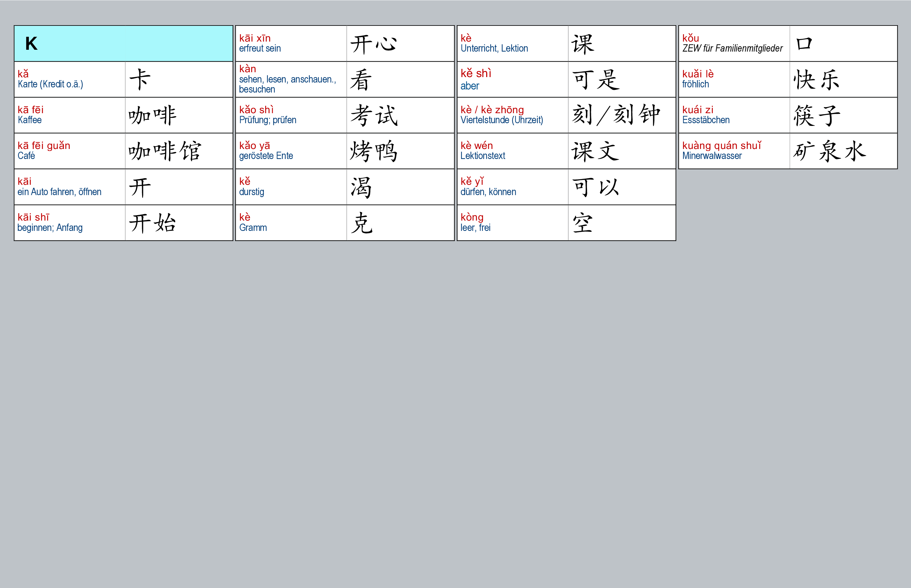Screen dimensions: 911x588
Task: Click the 筷子 characters
Action: point(817,115)
